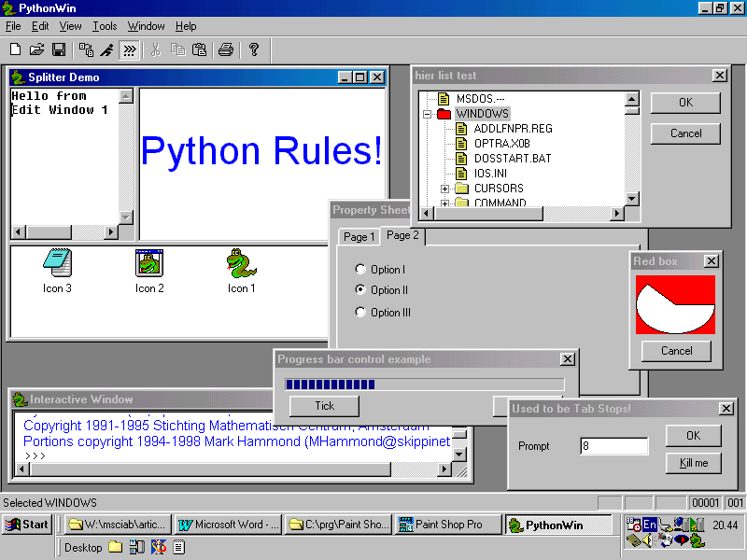Click the Paste clipboard icon

199,49
